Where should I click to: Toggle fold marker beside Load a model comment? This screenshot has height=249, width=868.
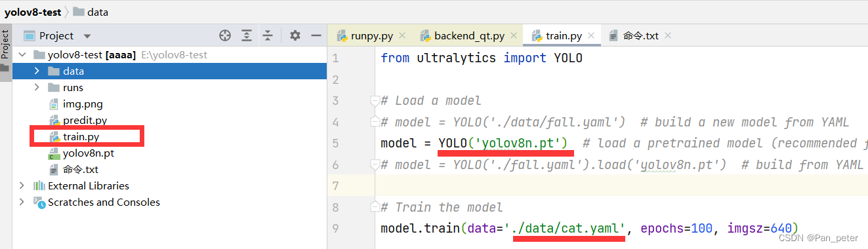click(x=375, y=101)
